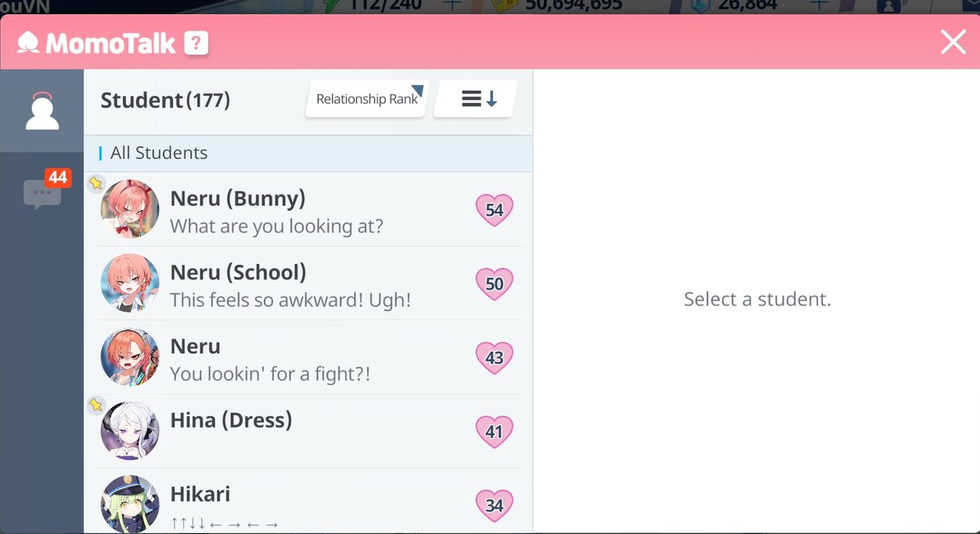The height and width of the screenshot is (534, 980).
Task: Click the 'Select a student.' placeholder text
Action: 757,298
